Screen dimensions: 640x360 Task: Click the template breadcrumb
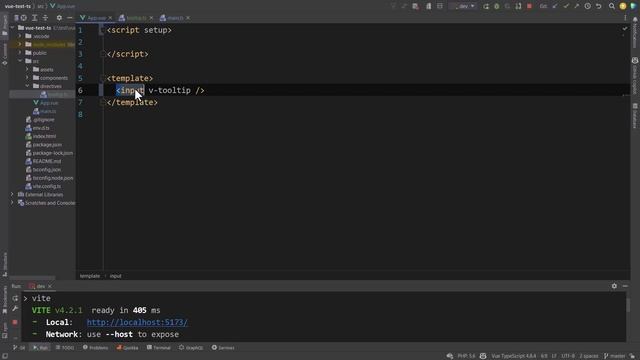90,276
